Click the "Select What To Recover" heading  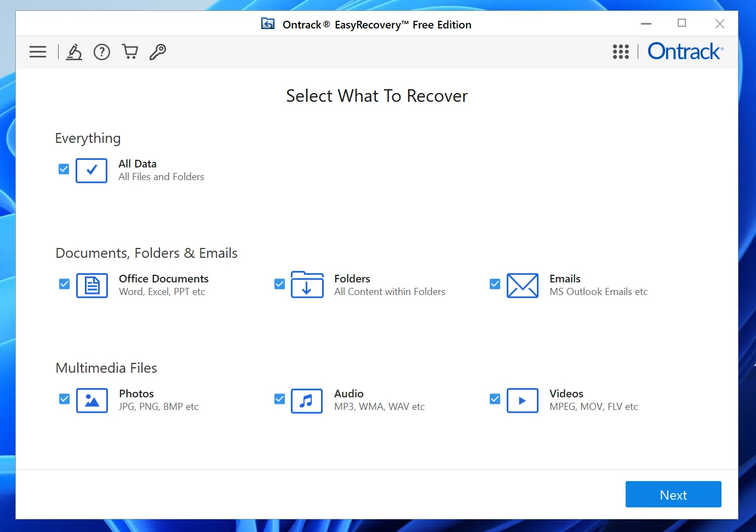377,96
